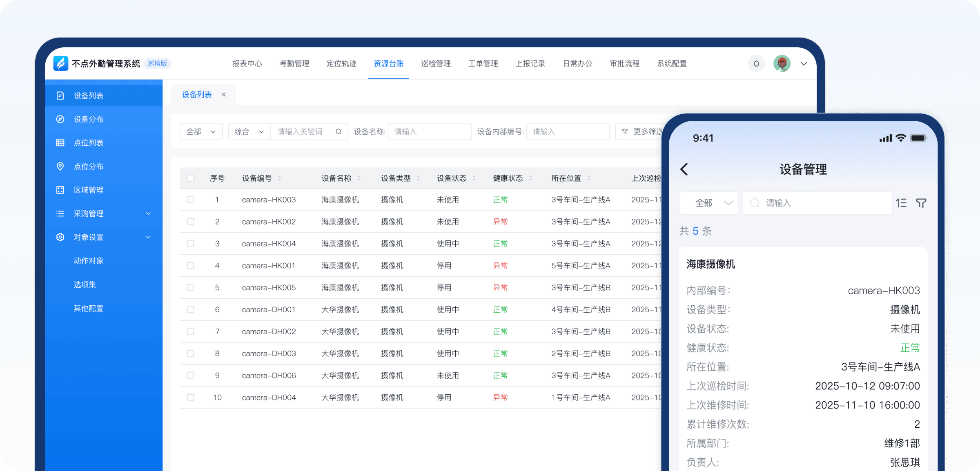Check the checkbox for camera-HK003 row

click(191, 200)
